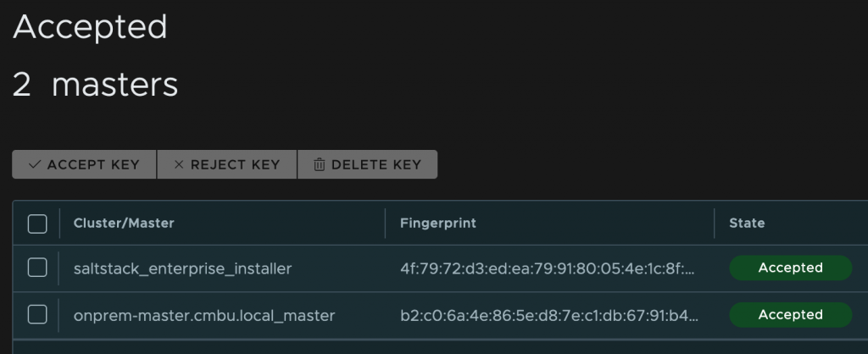Click the Accepted badge for onprem-master.cmbu.local_master
Viewport: 868px width, 354px height.
(x=790, y=315)
